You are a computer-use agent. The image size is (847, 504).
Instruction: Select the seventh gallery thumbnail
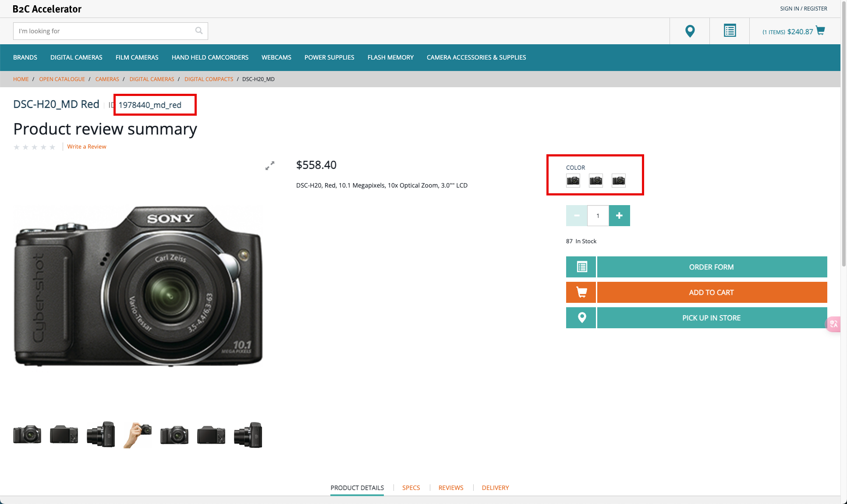point(248,435)
